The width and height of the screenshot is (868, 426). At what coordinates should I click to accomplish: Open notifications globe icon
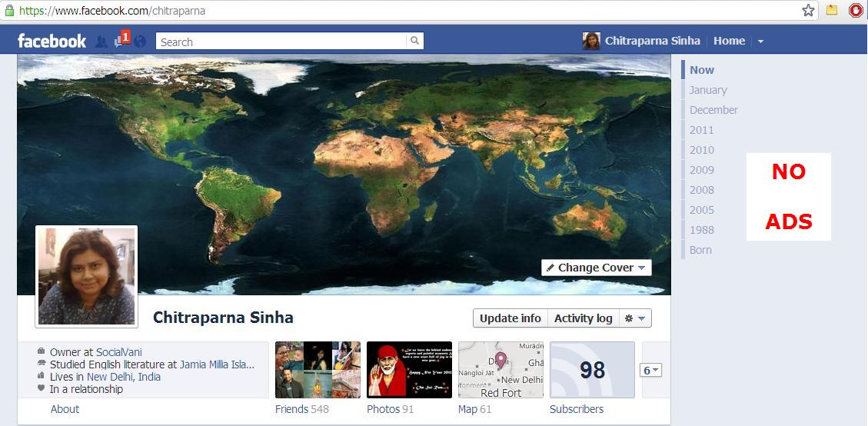tap(140, 42)
